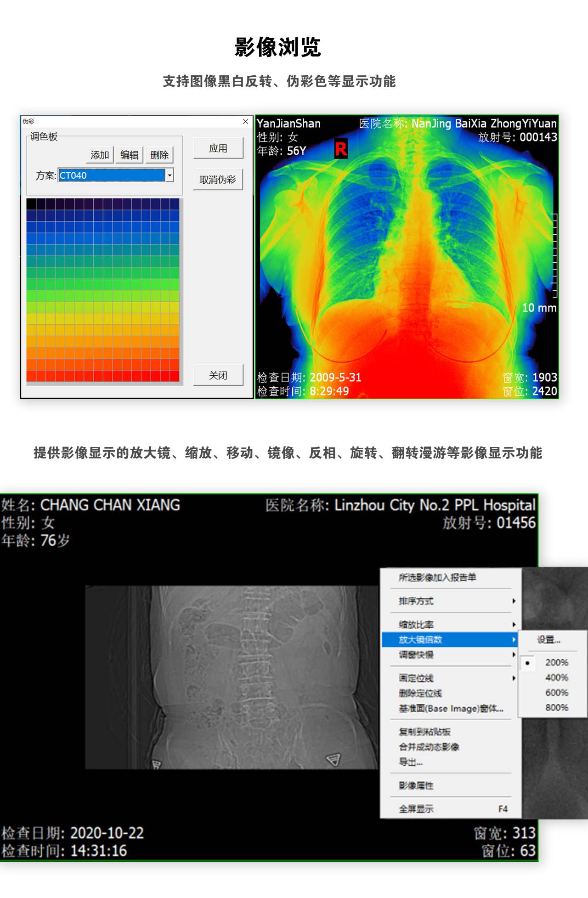Close the 伪彩 palette dialog with X
Viewport: 588px width, 898px height.
coord(245,121)
